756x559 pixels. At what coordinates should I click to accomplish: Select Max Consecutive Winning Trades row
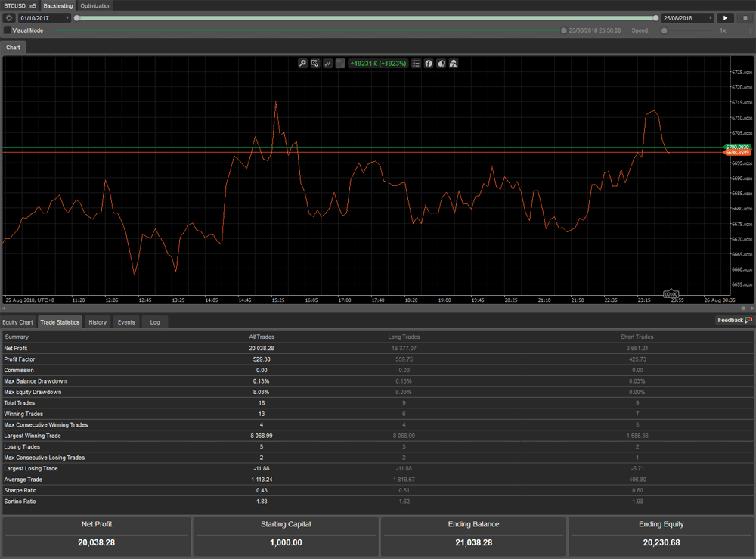378,425
